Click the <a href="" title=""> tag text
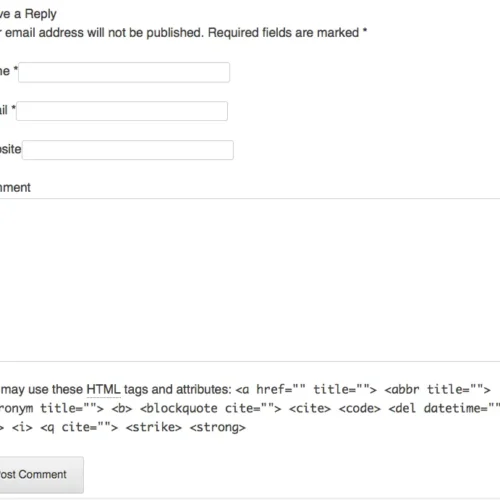Image resolution: width=500 pixels, height=500 pixels. pyautogui.click(x=306, y=389)
